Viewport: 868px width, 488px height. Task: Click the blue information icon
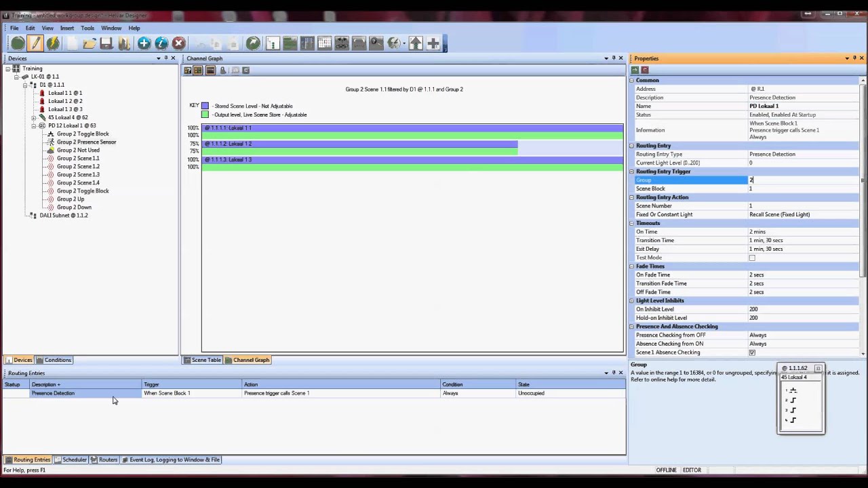click(161, 43)
